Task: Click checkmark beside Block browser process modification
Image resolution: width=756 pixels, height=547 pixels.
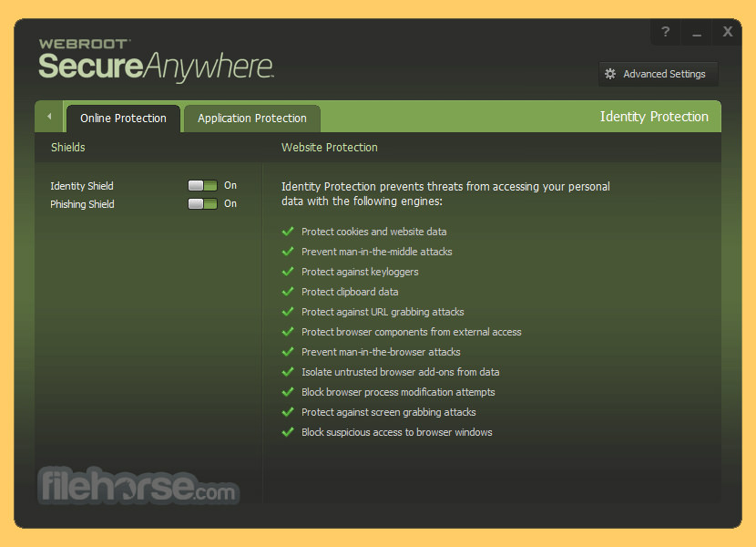Action: point(288,391)
